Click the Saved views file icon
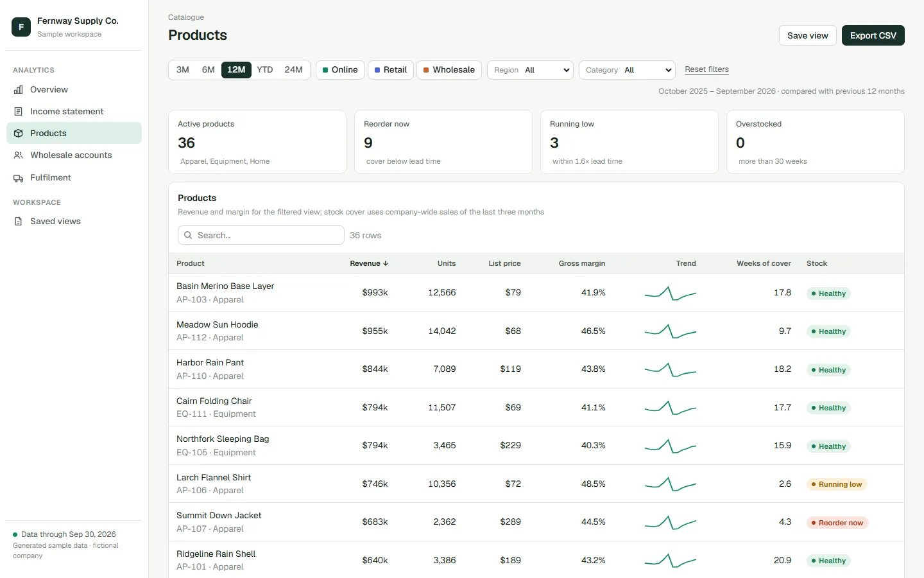This screenshot has width=924, height=578. (x=19, y=222)
